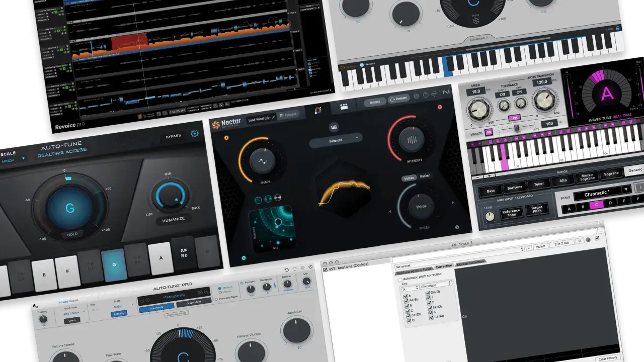Select previous voice arrow left of Thirds knob
The width and height of the screenshot is (644, 362).
pos(391,211)
